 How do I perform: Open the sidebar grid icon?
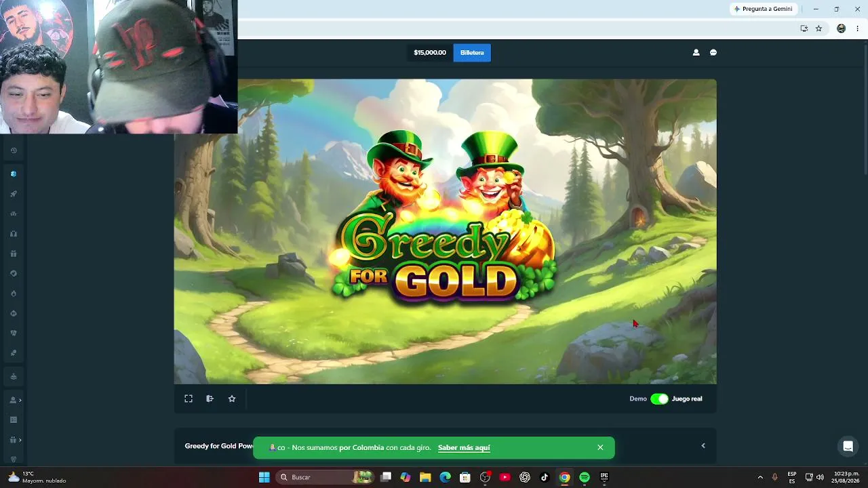coord(14,420)
